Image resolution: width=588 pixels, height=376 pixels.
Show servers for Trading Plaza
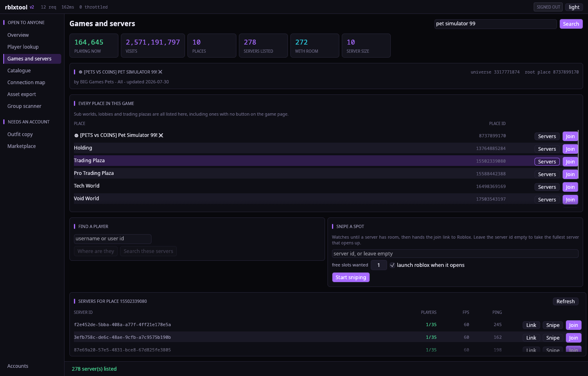[547, 162]
